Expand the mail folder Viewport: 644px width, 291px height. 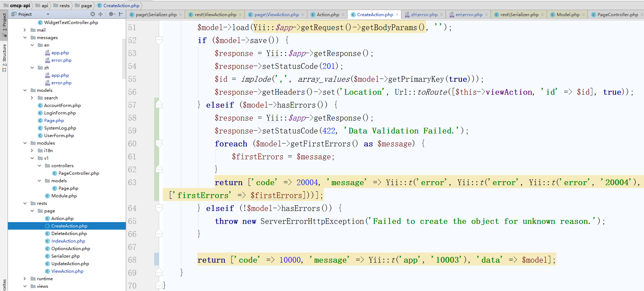click(25, 30)
